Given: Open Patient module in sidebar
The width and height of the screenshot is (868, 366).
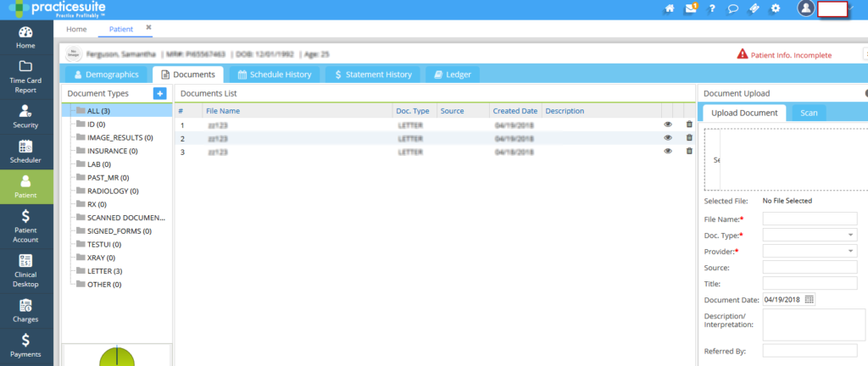Looking at the screenshot, I should coord(25,187).
